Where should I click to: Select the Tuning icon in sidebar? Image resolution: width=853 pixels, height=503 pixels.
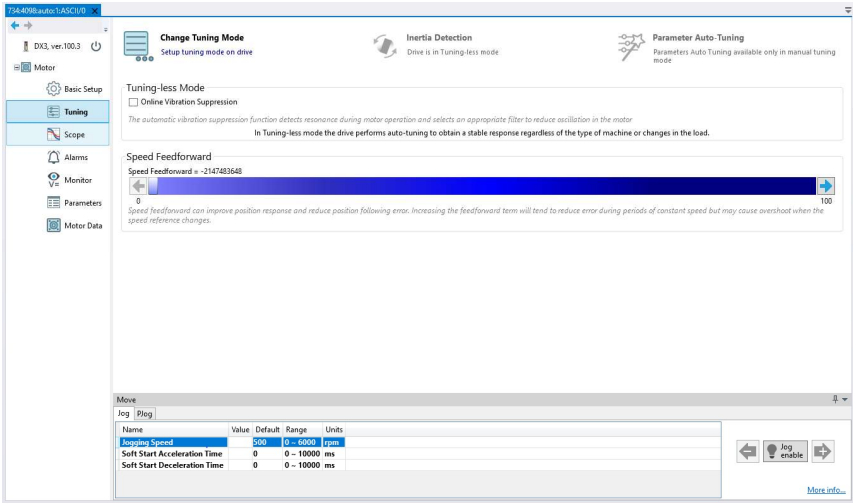[53, 111]
